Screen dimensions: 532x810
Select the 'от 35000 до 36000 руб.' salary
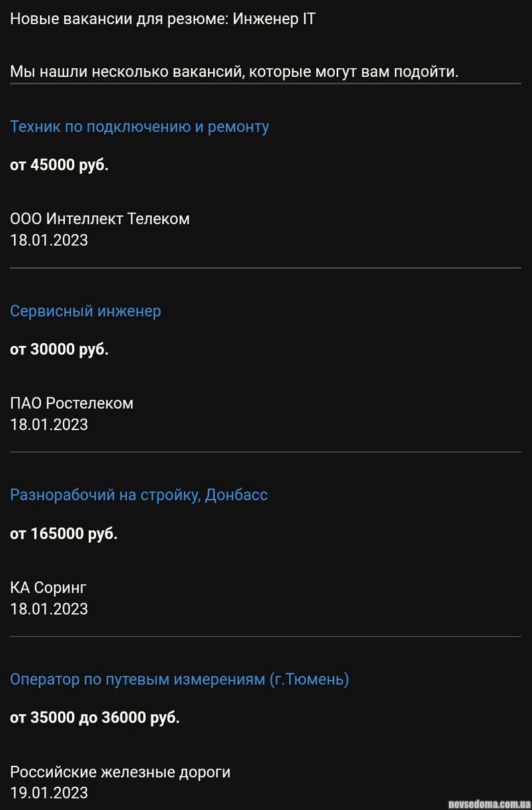[94, 718]
